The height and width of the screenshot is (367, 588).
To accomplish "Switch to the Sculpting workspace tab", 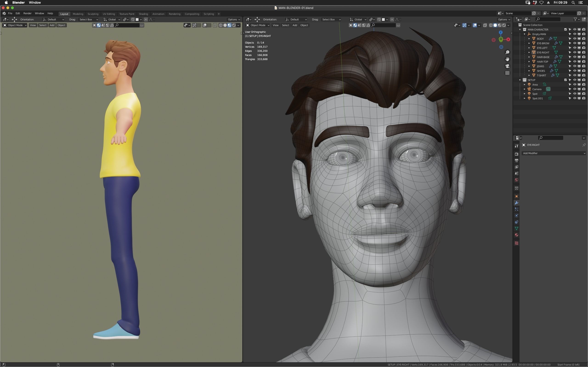I will (x=93, y=14).
